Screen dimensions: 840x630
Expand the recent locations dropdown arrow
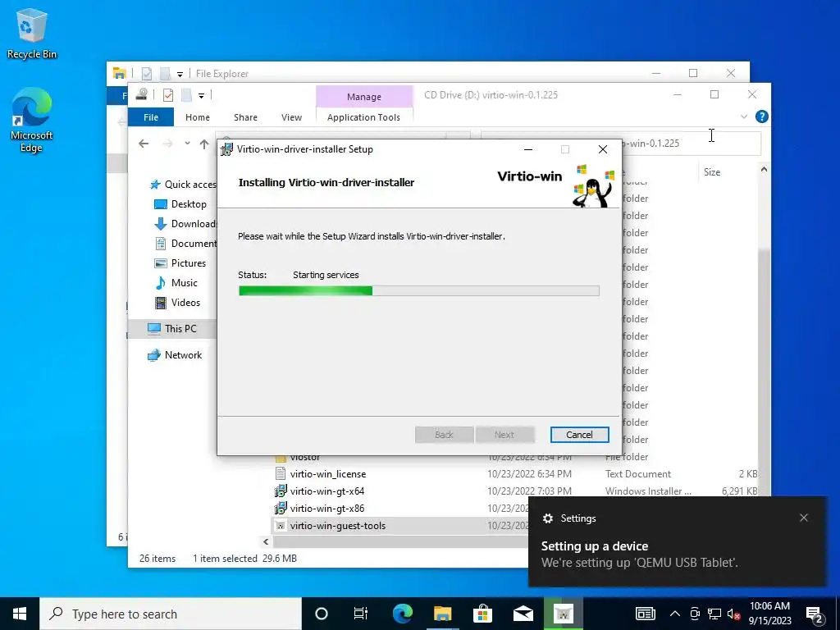coord(187,144)
